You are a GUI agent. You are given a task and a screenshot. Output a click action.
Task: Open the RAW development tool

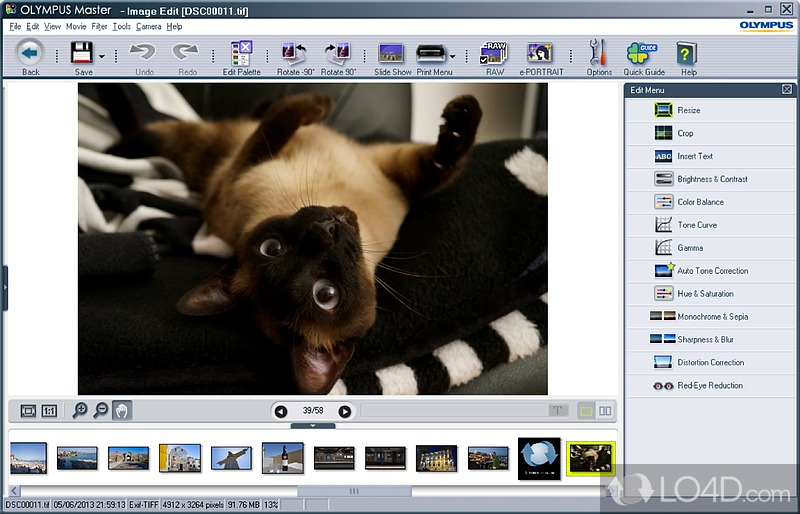(x=495, y=54)
